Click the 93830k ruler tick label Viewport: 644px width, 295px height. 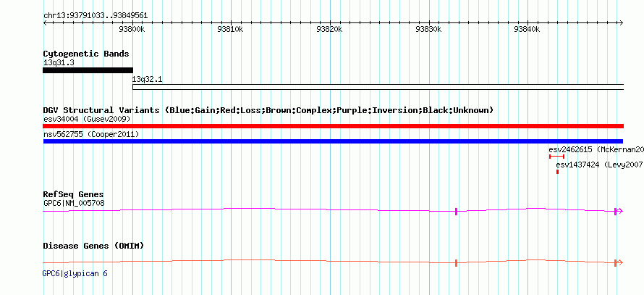coord(429,29)
